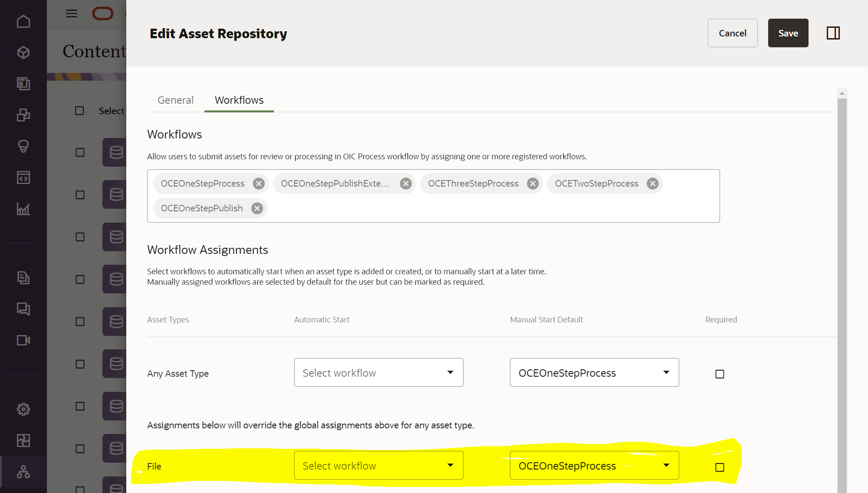This screenshot has width=868, height=493.
Task: Open the Settings gear icon in sidebar
Action: pos(23,409)
